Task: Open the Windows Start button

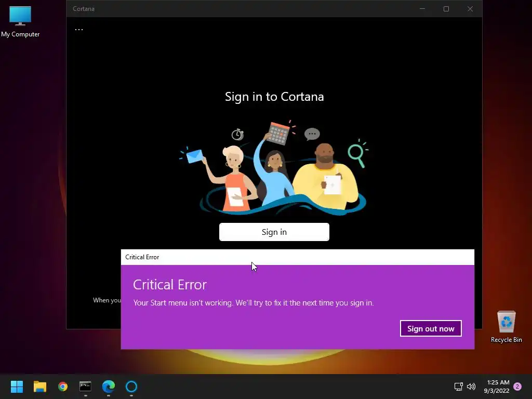Action: pyautogui.click(x=17, y=387)
